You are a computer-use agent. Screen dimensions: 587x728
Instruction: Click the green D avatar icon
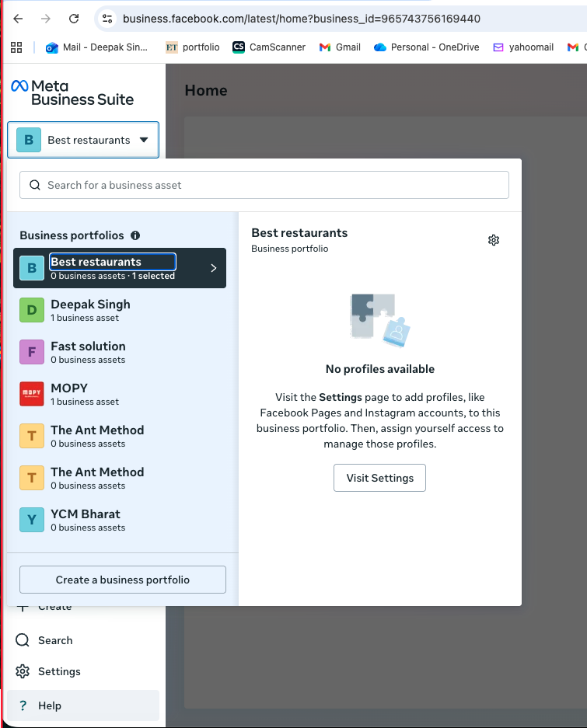[x=32, y=310]
